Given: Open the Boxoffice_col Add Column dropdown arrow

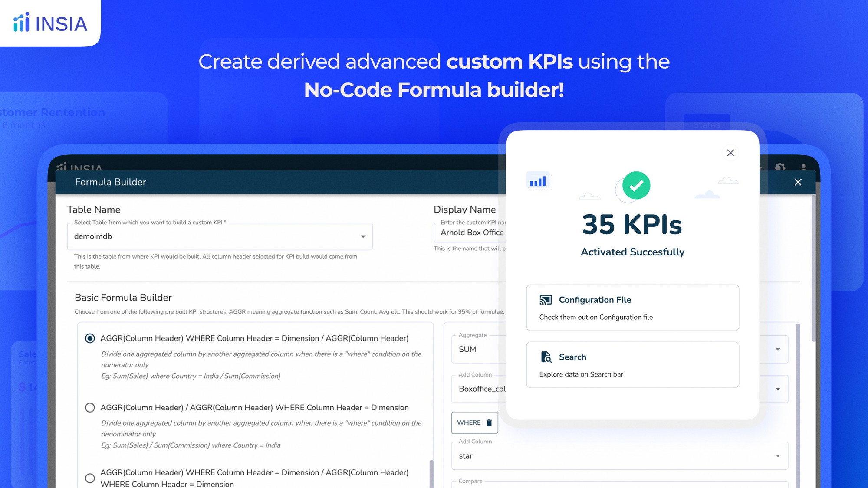Looking at the screenshot, I should pos(778,389).
